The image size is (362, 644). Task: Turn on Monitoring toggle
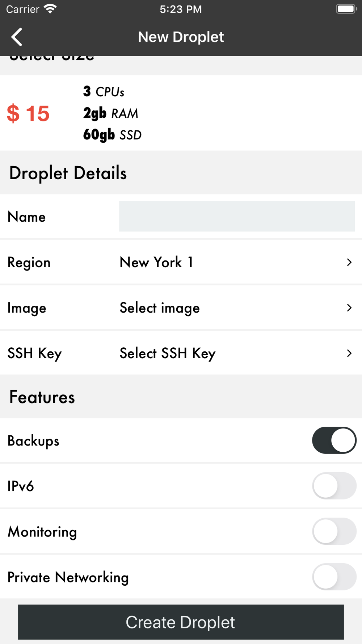(x=334, y=531)
